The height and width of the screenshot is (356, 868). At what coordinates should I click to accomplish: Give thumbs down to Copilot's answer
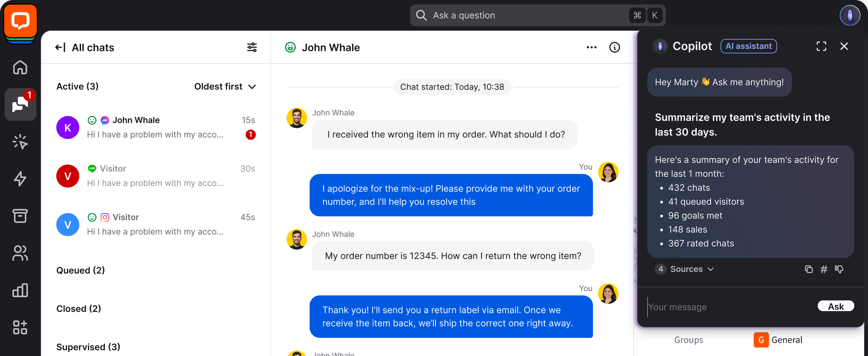(x=839, y=269)
